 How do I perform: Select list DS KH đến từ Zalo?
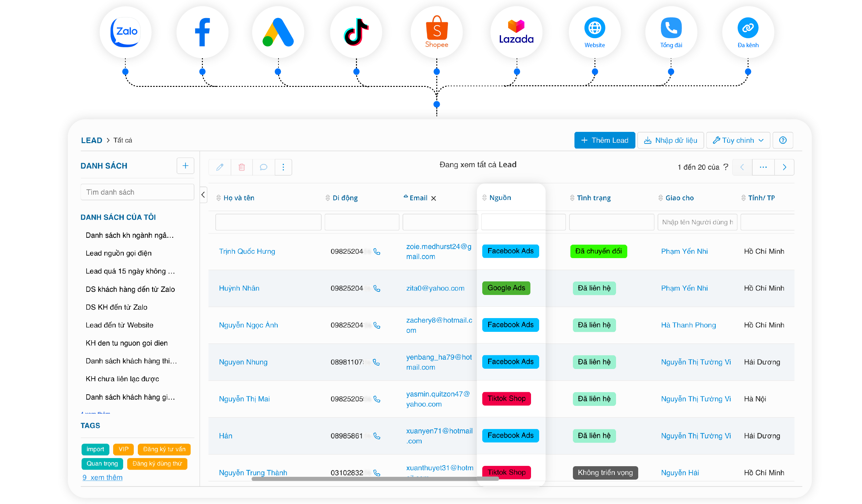pos(117,307)
